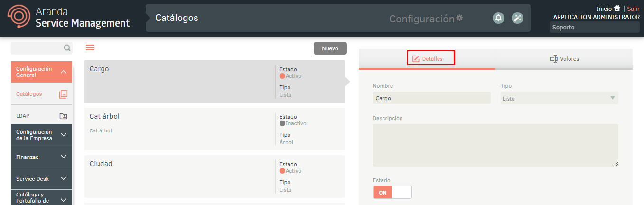644x205 pixels.
Task: Click the Salir logout link
Action: [x=633, y=9]
